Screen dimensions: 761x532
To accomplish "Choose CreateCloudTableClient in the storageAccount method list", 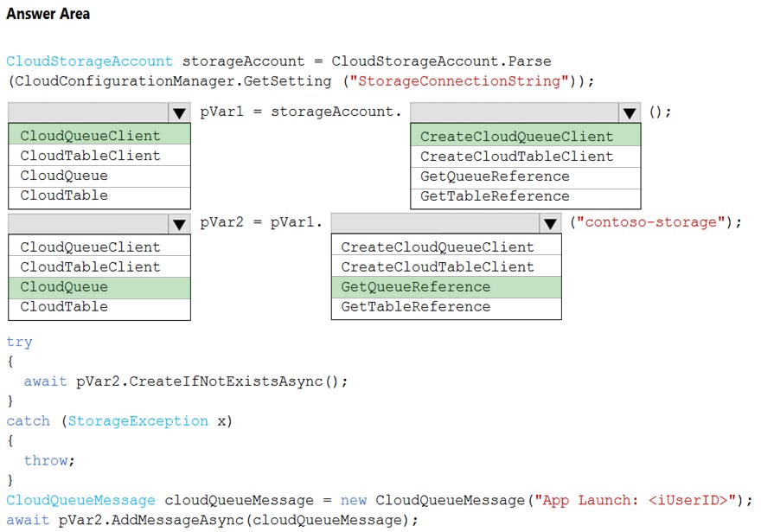I will click(x=526, y=157).
